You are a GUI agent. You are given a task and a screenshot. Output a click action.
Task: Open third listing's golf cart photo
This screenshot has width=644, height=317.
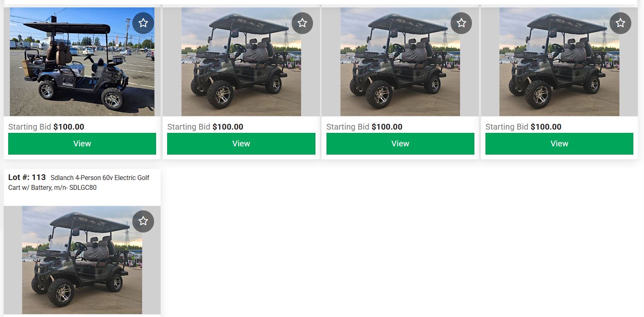click(x=400, y=62)
